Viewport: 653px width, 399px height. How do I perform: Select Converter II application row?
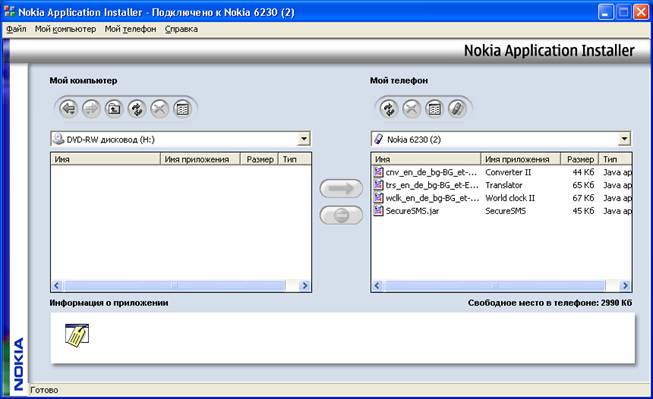click(x=501, y=172)
